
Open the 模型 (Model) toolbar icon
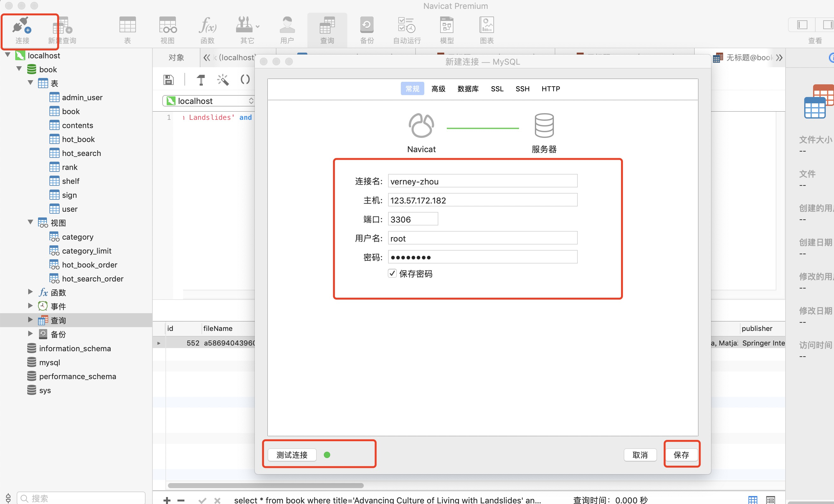pos(446,25)
